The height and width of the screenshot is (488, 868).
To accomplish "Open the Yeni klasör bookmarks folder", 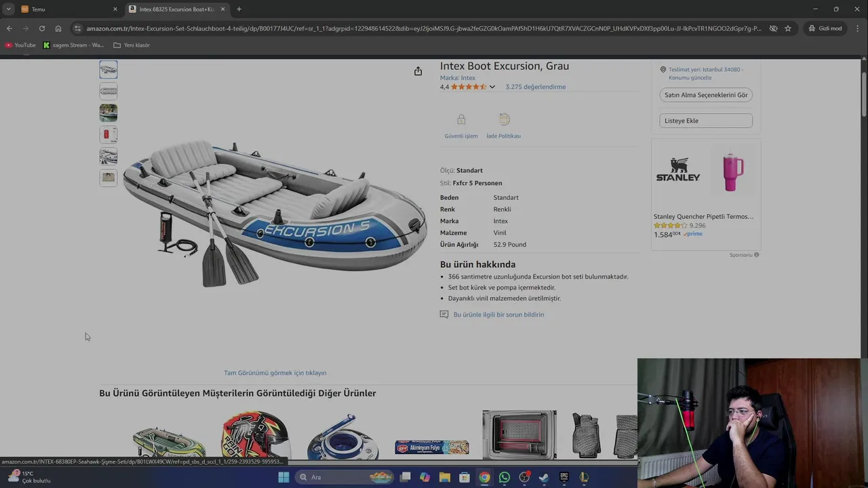I will pos(132,45).
